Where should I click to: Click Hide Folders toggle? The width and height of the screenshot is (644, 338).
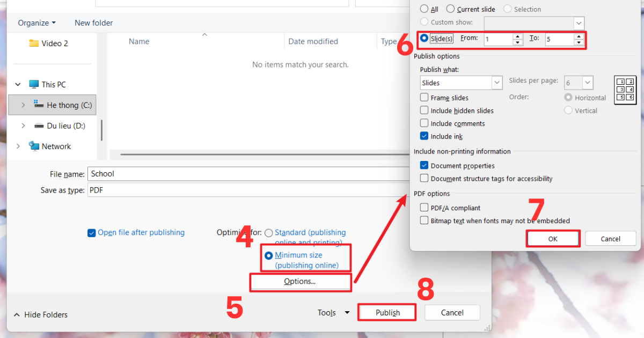point(41,314)
